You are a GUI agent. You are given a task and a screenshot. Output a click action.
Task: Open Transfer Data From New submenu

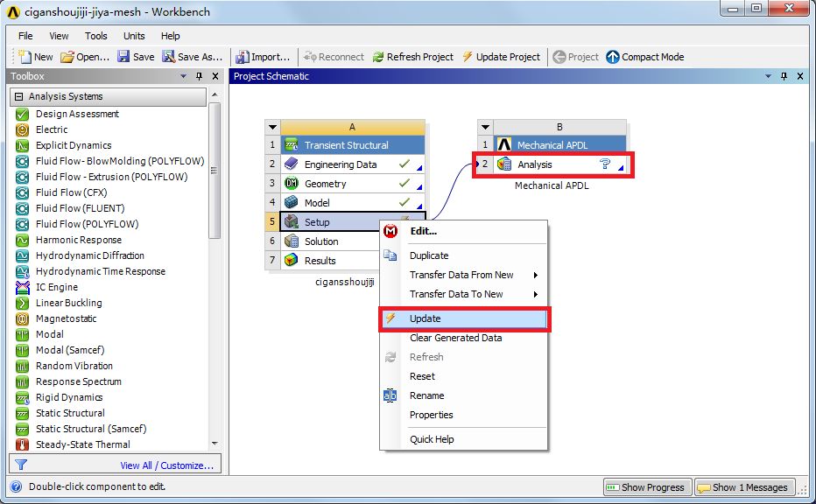pyautogui.click(x=464, y=275)
